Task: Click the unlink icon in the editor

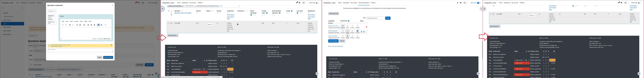Action: [x=80, y=25]
